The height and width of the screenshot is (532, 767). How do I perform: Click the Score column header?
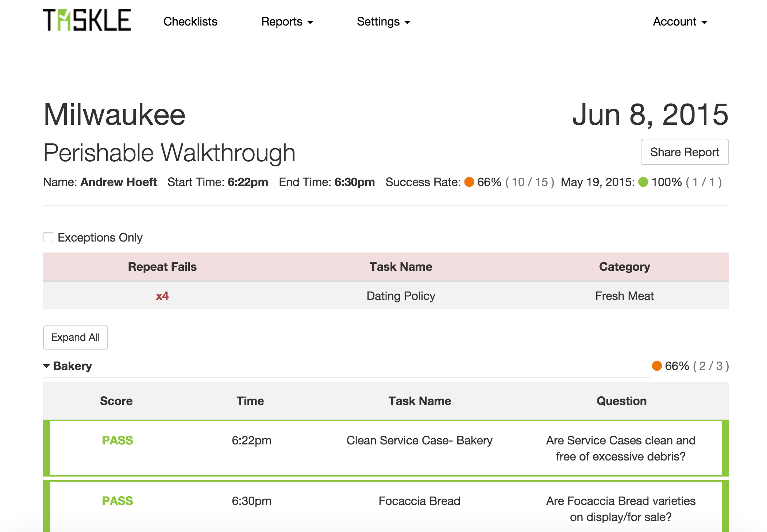click(x=116, y=401)
